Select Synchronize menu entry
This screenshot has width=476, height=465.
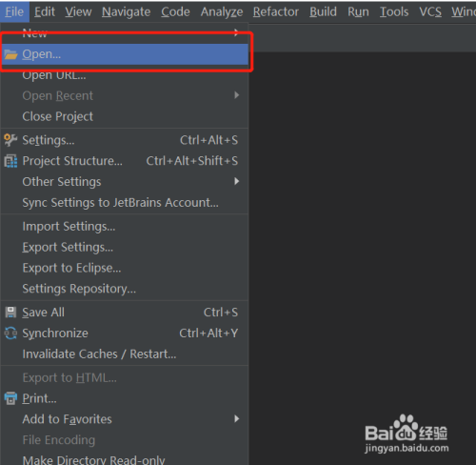125,334
